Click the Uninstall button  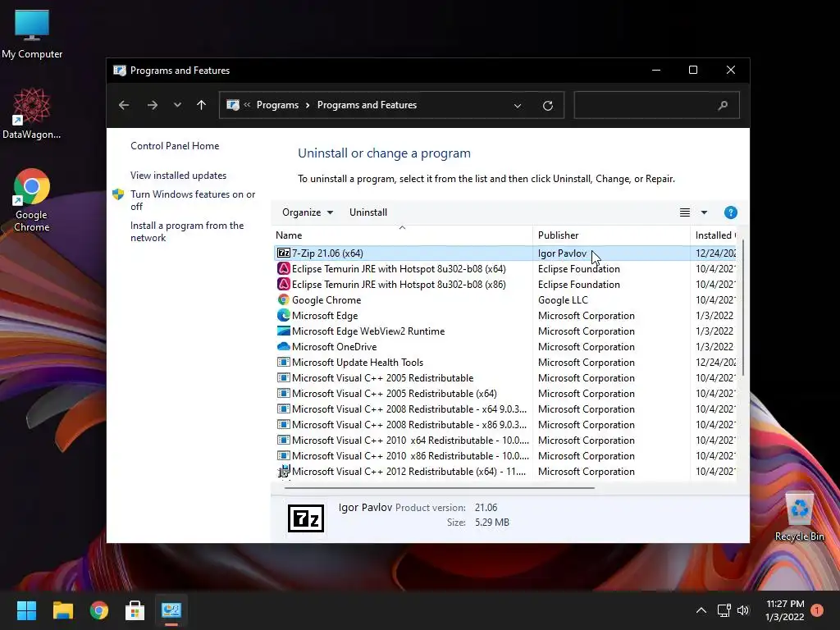pos(368,212)
